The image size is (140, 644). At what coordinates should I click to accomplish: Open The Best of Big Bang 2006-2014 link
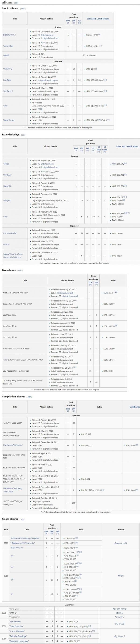click(x=13, y=490)
